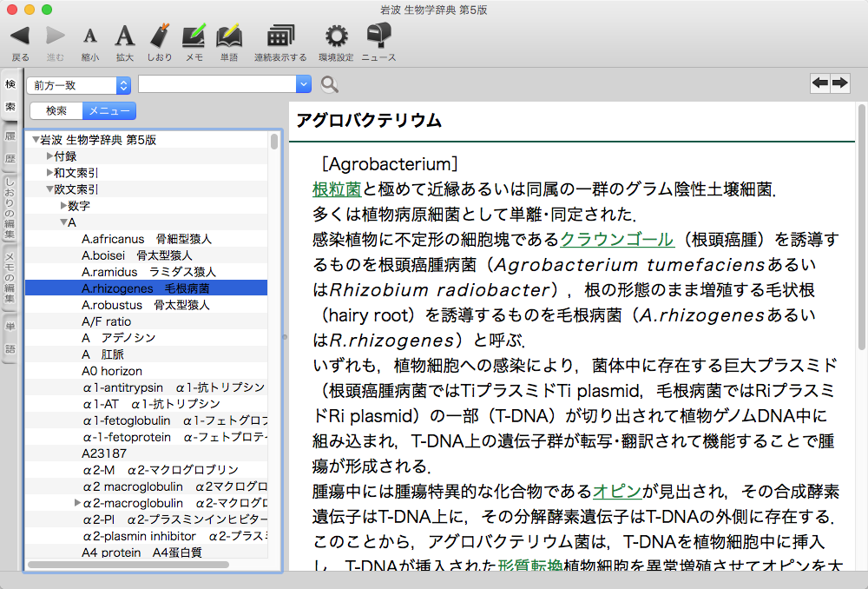Screen dimensions: 868x589
Task: Click the 拡大 enlarge text icon
Action: tap(125, 36)
